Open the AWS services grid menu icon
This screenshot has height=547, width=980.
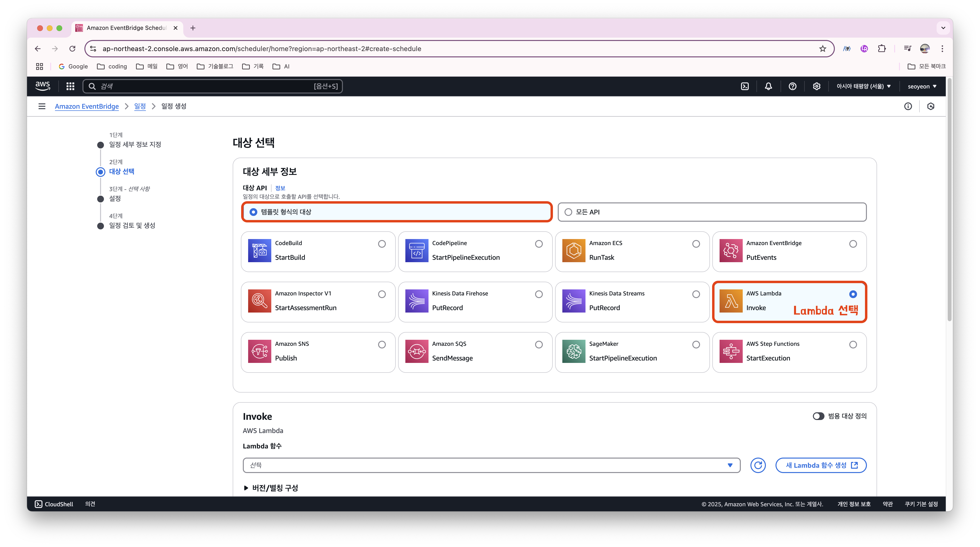pos(70,86)
